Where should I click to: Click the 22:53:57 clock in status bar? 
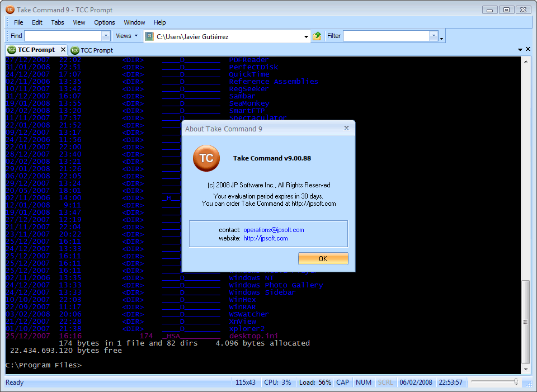[451, 382]
